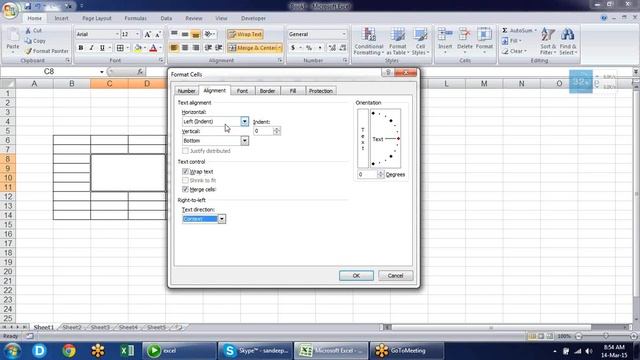Viewport: 640px width, 360px height.
Task: Click the Orientation icon in the ribbon
Action: click(208, 34)
